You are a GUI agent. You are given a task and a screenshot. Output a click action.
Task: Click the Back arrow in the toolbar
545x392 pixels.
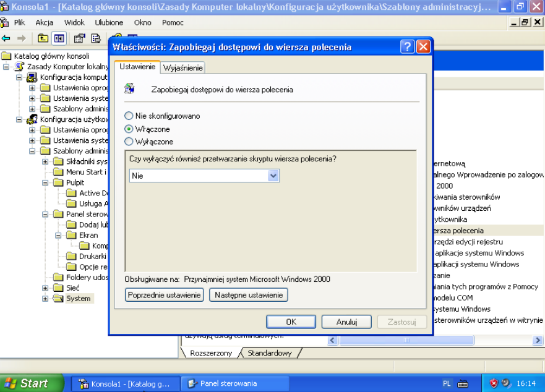[6, 38]
